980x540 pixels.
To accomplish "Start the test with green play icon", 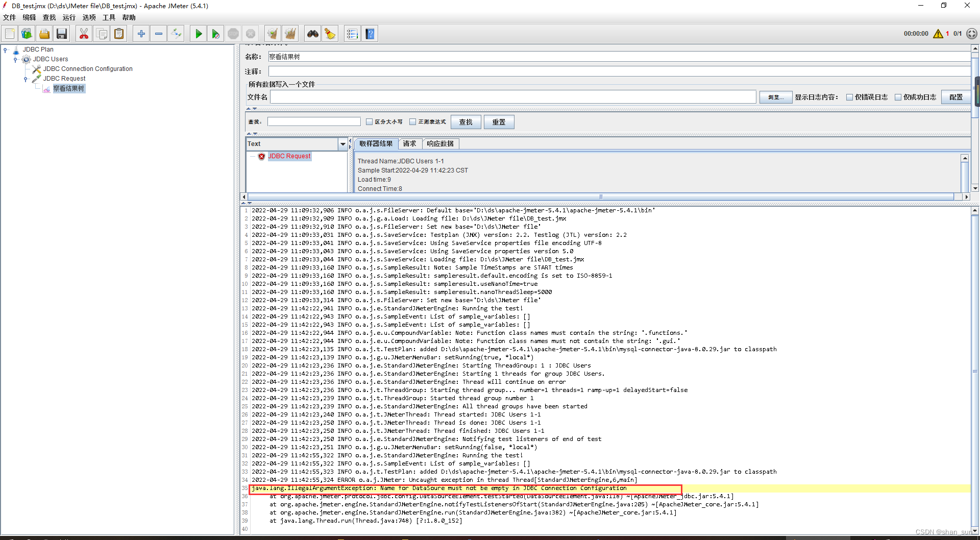I will (198, 33).
